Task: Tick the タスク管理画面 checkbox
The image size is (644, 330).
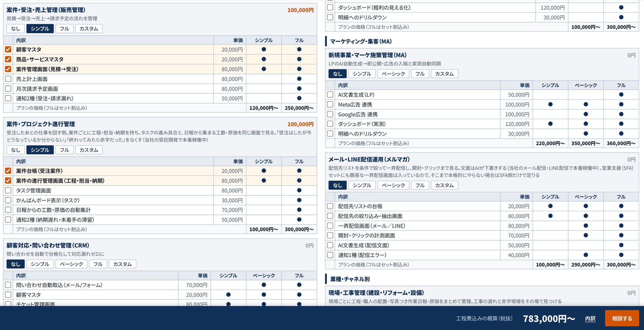Action: click(8, 190)
